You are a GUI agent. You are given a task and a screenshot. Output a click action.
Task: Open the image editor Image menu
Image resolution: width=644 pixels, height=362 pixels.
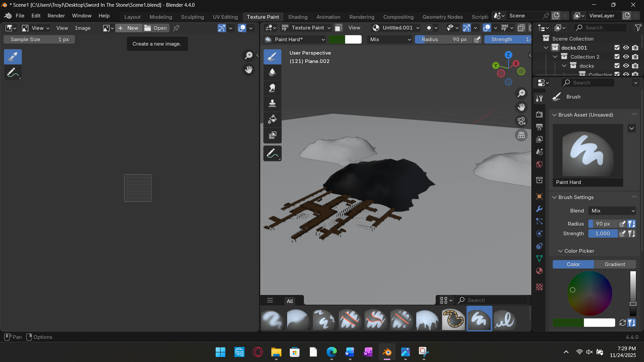83,28
